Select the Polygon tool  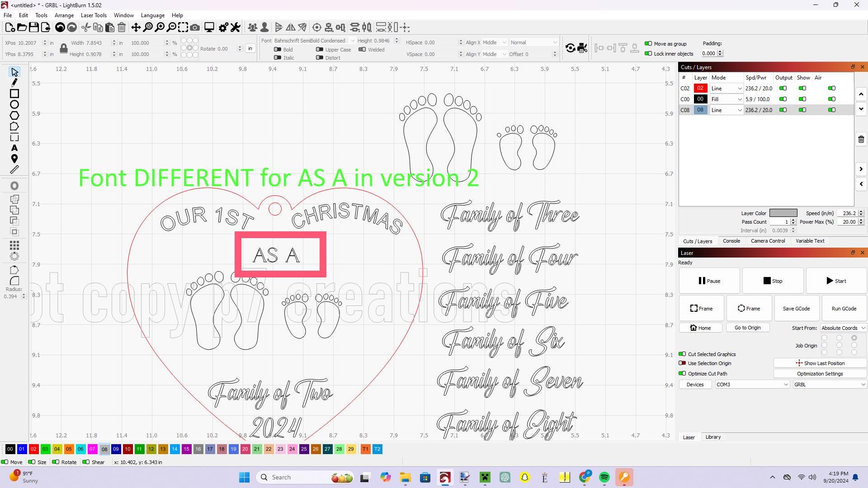[x=14, y=116]
